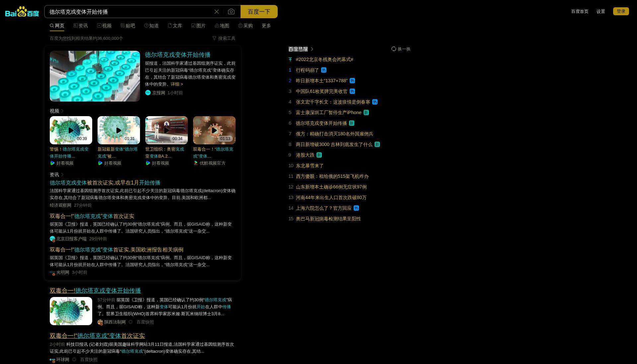Play the 01:13 video thumbnail

214,130
